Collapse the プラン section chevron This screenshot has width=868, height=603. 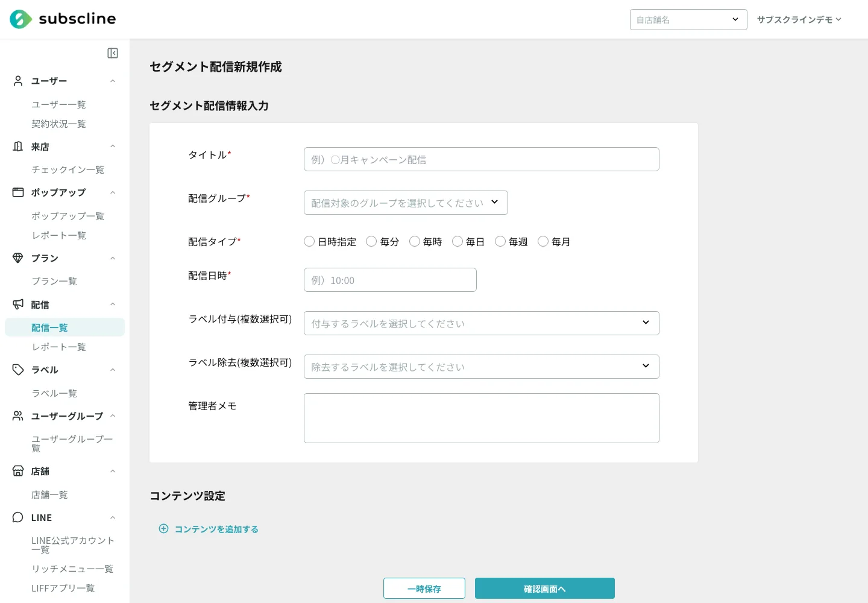coord(113,258)
